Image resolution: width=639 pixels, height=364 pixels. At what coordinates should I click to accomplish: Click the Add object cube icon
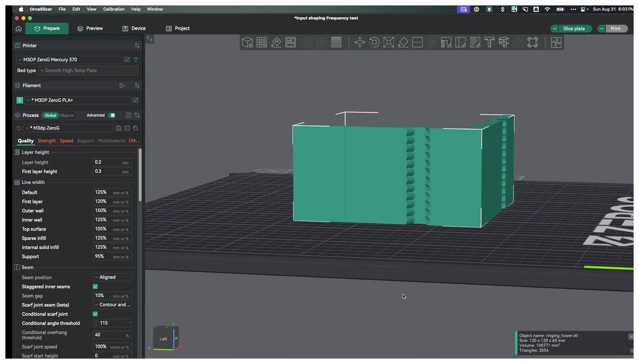247,42
